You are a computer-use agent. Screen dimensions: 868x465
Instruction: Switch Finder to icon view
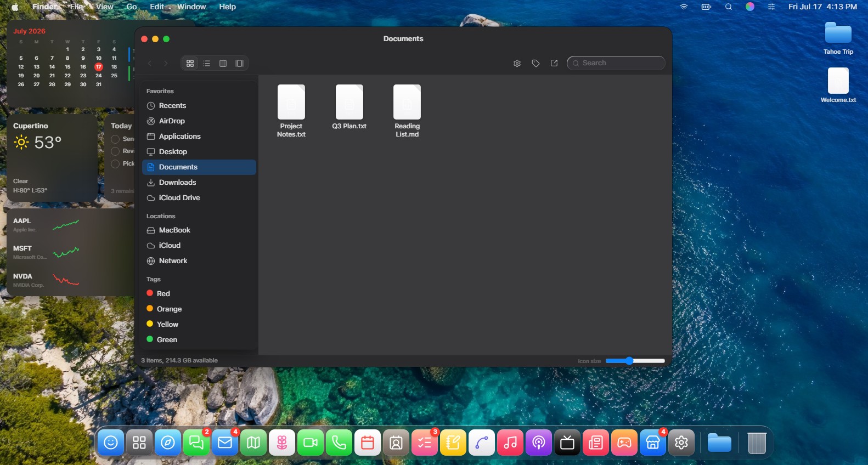point(190,63)
